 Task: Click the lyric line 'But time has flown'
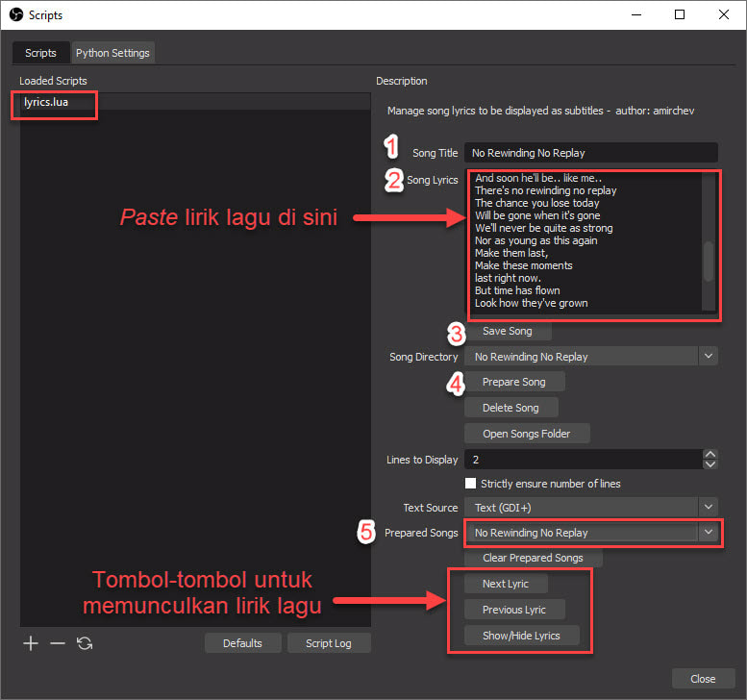tap(517, 290)
